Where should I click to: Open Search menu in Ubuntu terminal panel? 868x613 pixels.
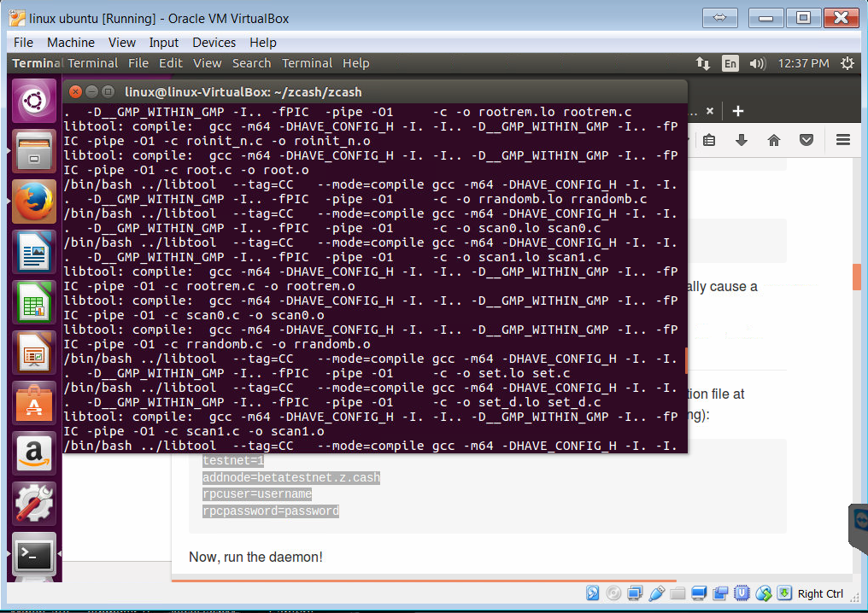tap(251, 64)
